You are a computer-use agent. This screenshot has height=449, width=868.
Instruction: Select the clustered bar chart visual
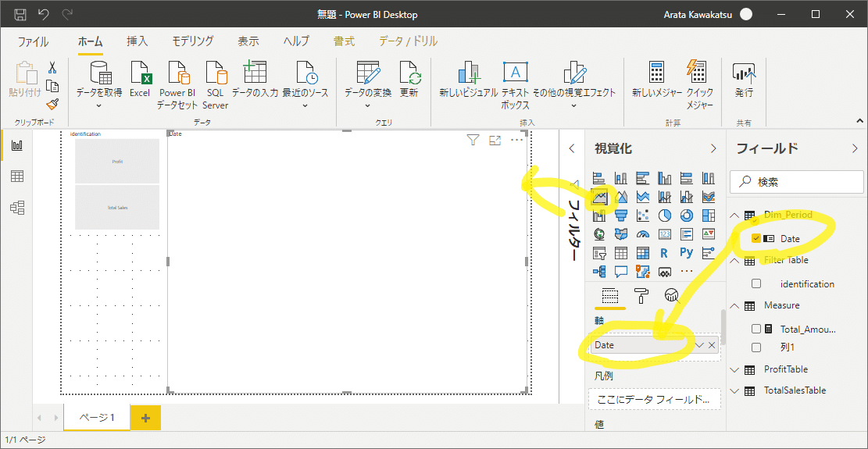click(x=643, y=178)
